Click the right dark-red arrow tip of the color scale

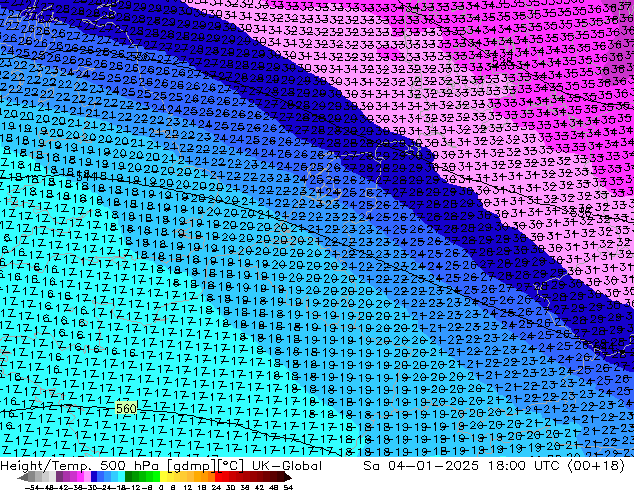(288, 478)
